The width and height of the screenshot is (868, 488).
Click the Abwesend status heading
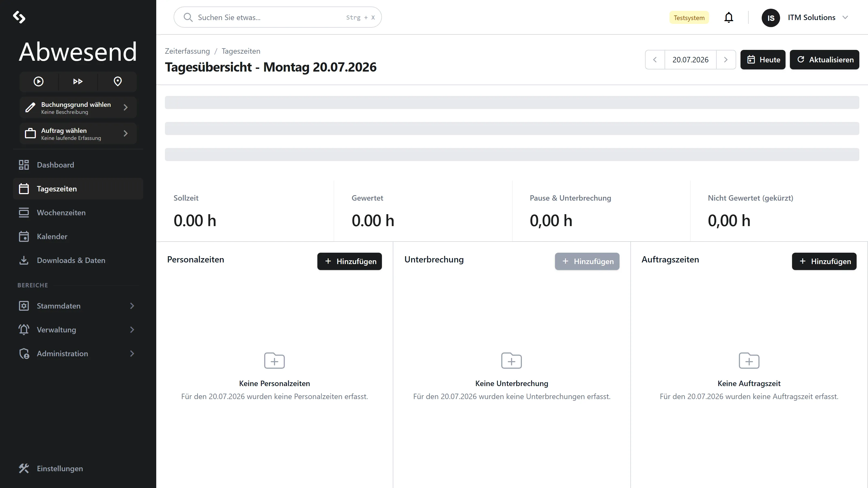[78, 52]
